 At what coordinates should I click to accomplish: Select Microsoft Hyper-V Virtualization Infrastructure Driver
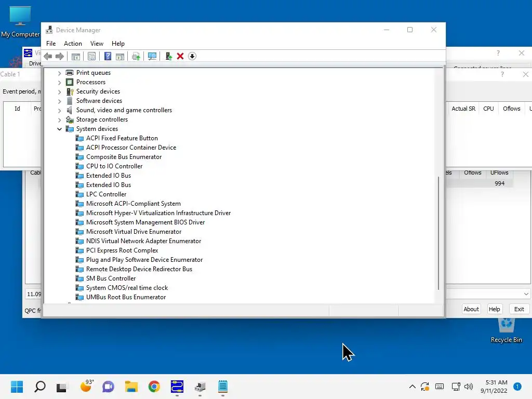point(158,212)
